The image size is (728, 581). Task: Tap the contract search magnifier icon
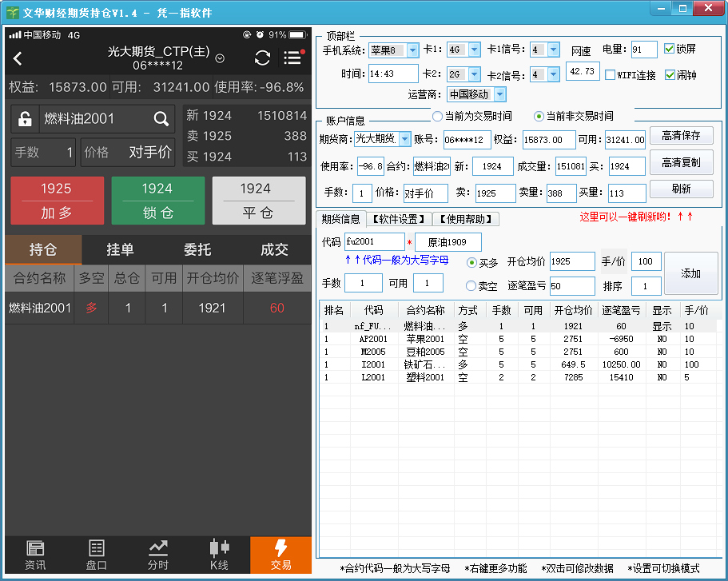pyautogui.click(x=161, y=119)
